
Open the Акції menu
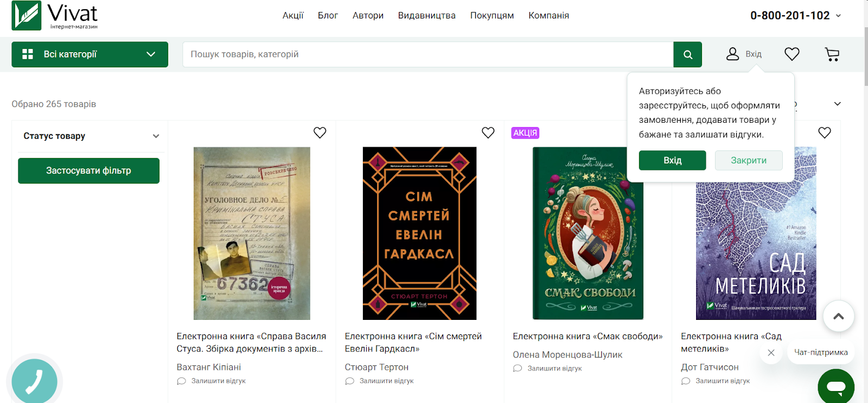(x=293, y=15)
